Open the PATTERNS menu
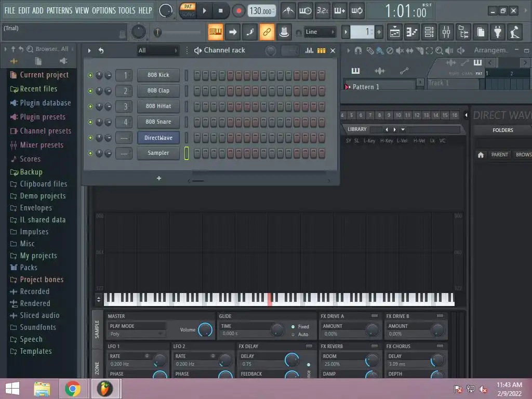Viewport: 532px width, 399px height. coord(59,10)
